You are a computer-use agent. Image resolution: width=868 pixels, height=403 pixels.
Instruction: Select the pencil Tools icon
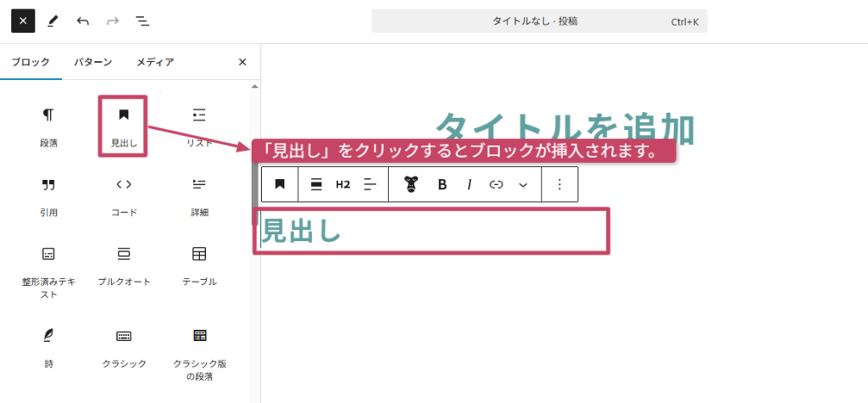(53, 21)
